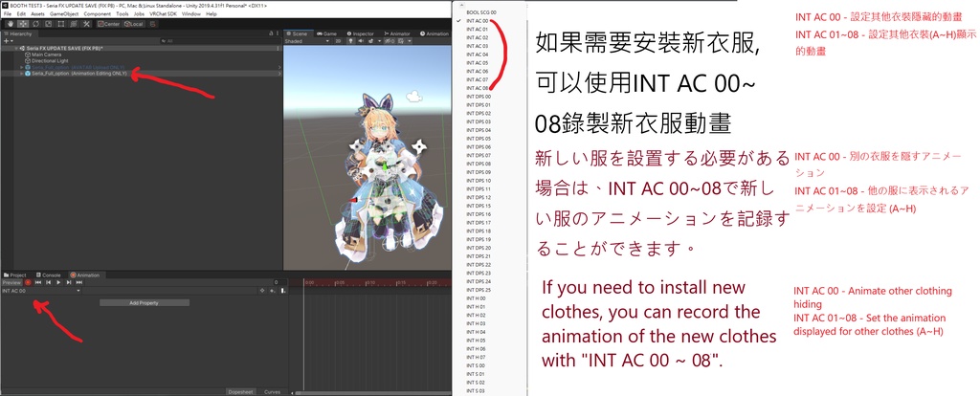Switch timeline to Dopesheet view
The height and width of the screenshot is (396, 980).
pyautogui.click(x=240, y=391)
